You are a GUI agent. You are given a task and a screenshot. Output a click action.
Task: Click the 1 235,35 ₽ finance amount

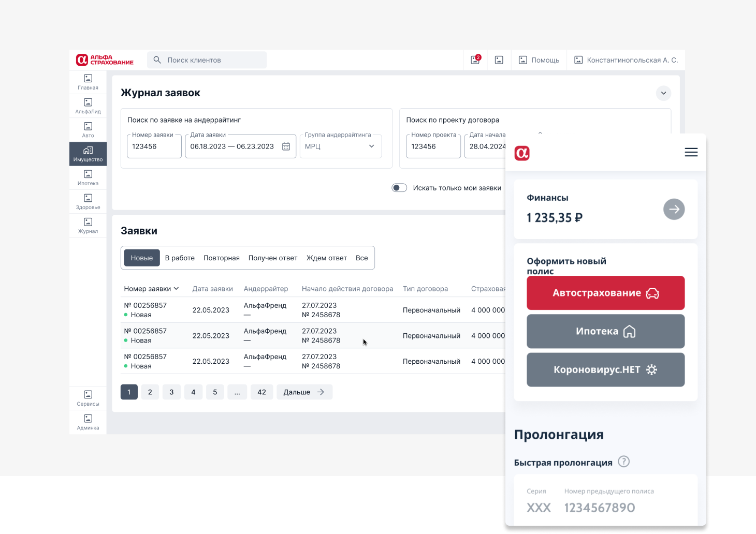click(555, 218)
